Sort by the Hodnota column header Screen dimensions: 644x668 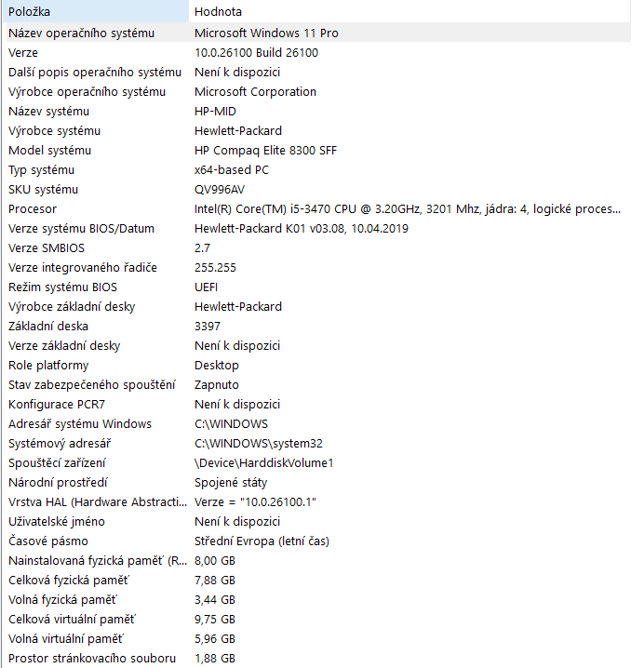click(409, 11)
